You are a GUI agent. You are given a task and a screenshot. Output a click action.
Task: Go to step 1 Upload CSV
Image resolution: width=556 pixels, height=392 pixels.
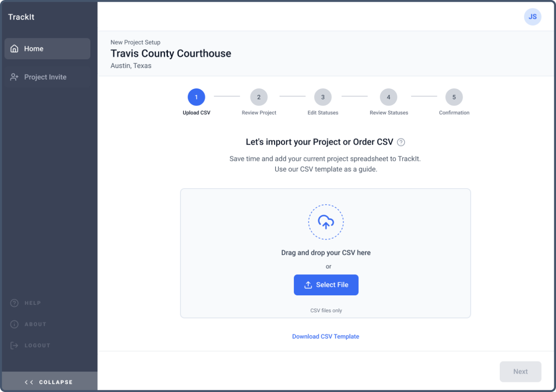[x=196, y=97]
